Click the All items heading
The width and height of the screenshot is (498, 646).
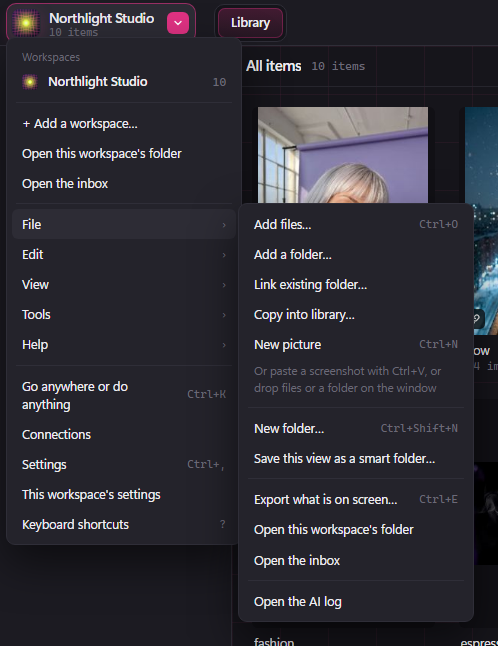click(274, 66)
